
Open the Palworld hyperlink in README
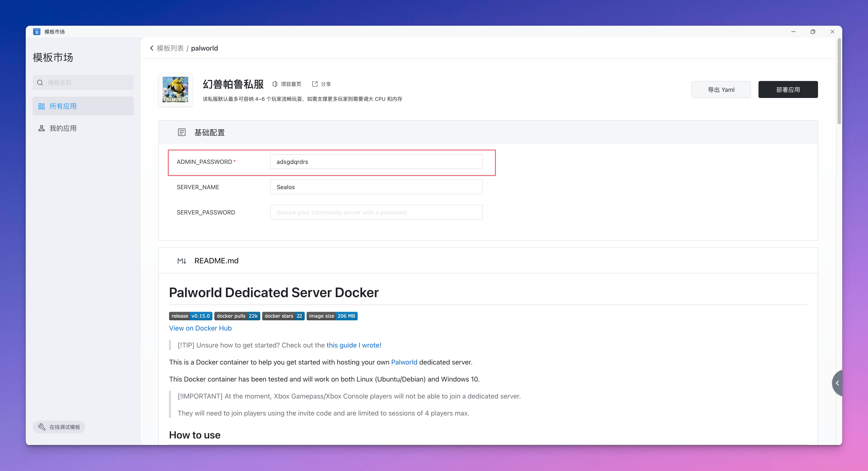(404, 362)
